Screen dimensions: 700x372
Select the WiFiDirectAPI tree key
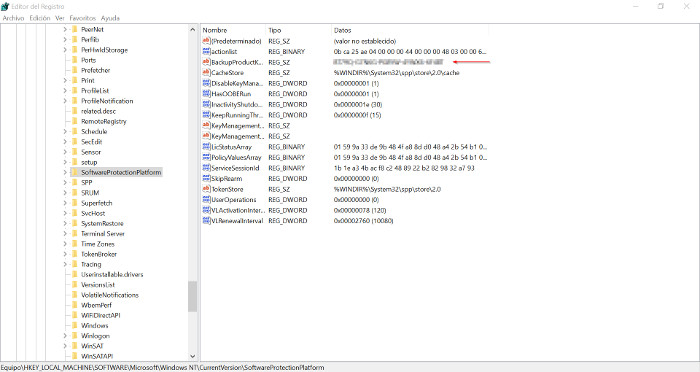100,315
